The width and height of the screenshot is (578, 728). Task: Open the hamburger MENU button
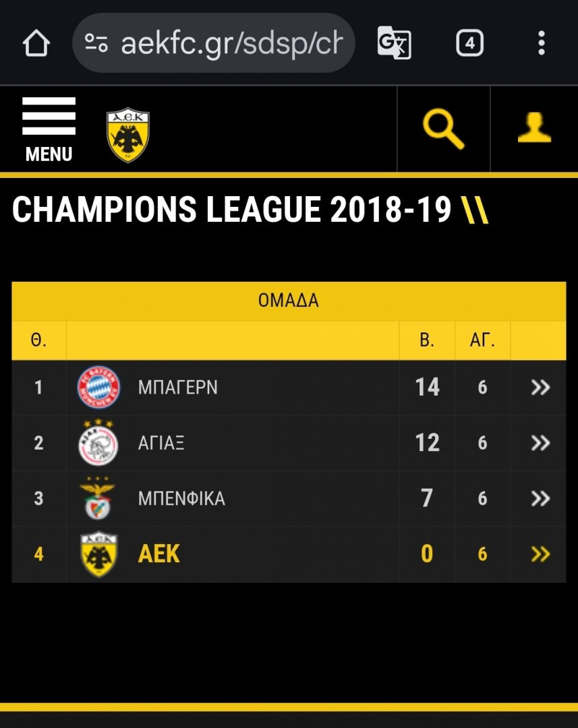[49, 129]
